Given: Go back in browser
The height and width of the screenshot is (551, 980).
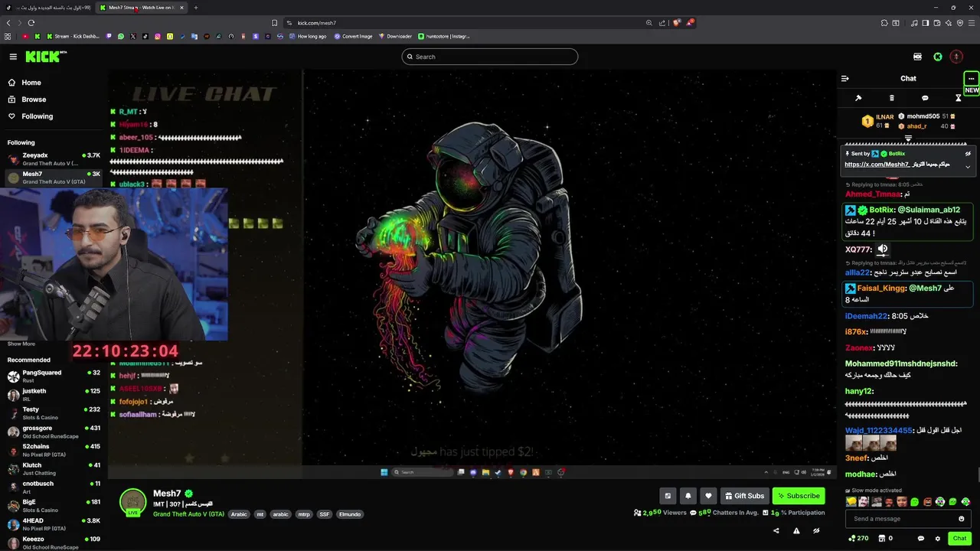Looking at the screenshot, I should click(8, 23).
